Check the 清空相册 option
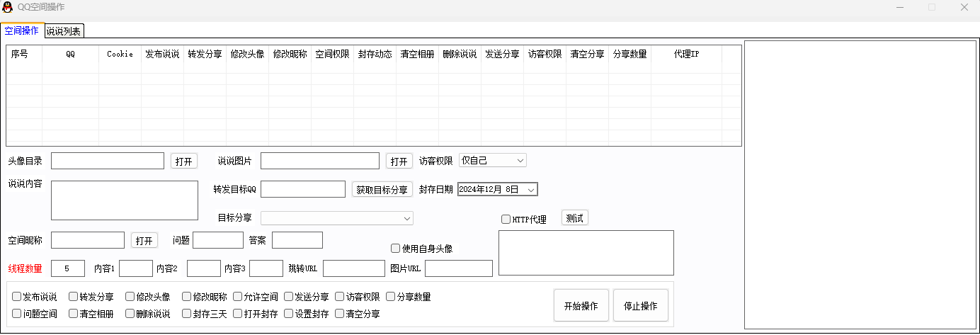980x335 pixels. point(74,314)
